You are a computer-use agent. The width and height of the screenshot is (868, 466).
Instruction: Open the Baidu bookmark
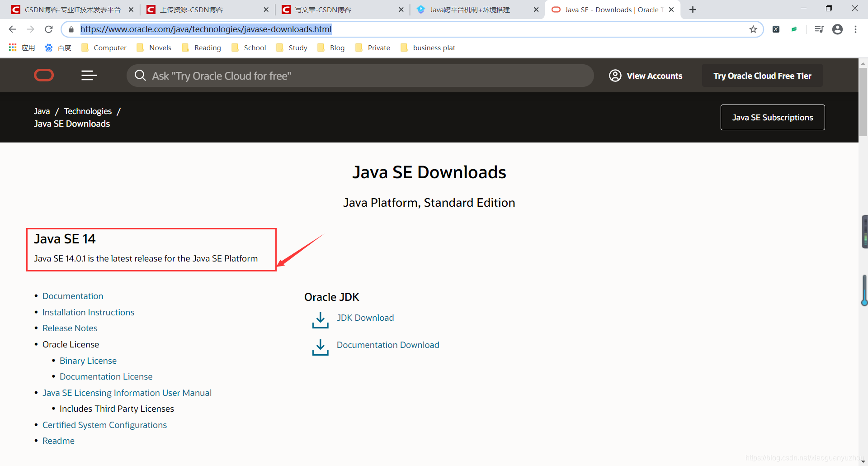click(x=58, y=48)
